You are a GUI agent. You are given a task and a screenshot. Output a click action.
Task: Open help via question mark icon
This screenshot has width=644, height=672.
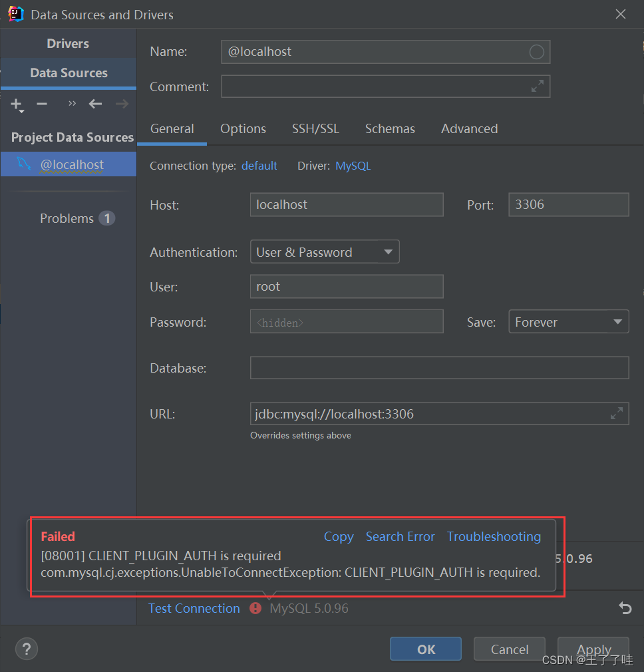pos(26,649)
